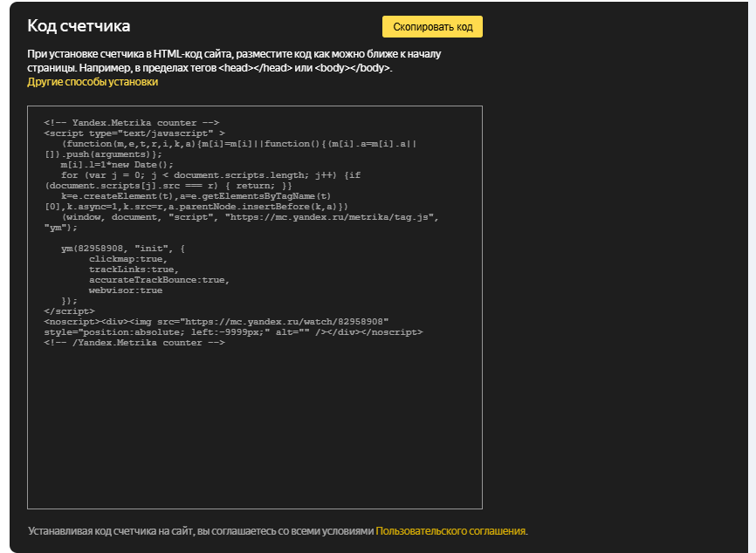Viewport: 756px width, 553px height.
Task: Click the Код счетчика heading
Action: [79, 25]
